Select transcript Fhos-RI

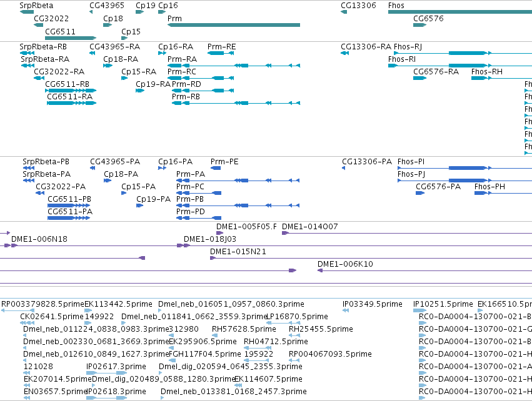click(x=402, y=59)
